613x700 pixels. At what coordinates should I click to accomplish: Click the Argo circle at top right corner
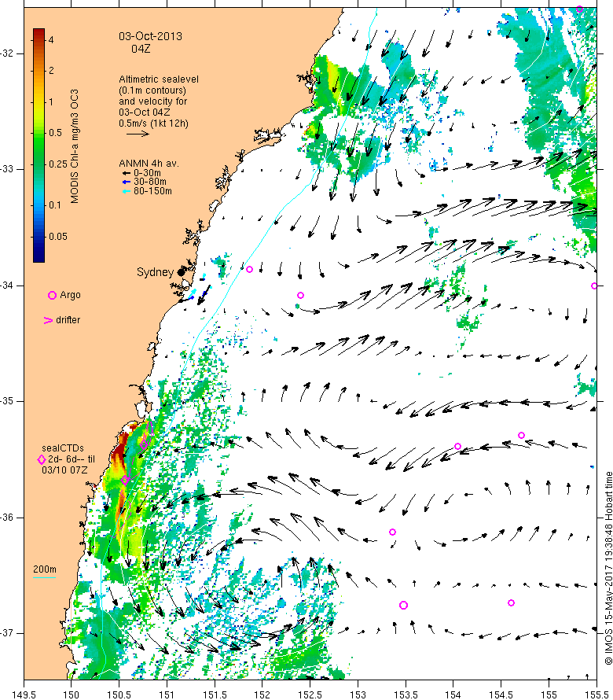click(579, 9)
